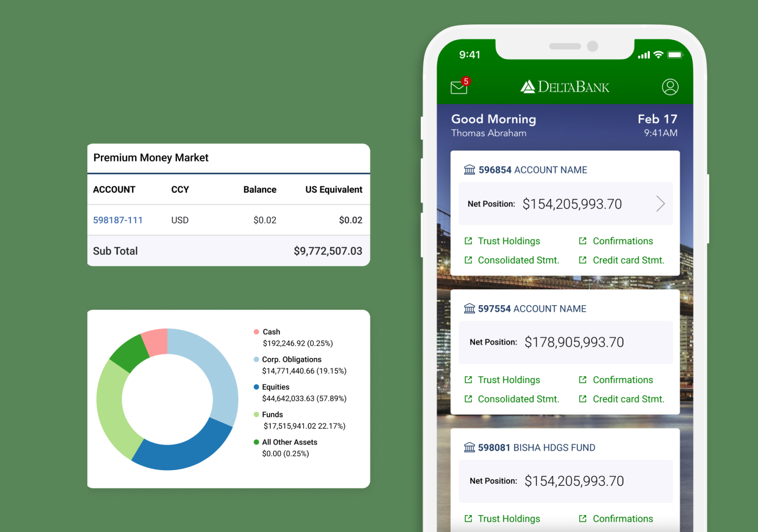758x532 pixels.
Task: Click bank icon beside 598081 BISHA HDGS FUND
Action: coord(469,447)
